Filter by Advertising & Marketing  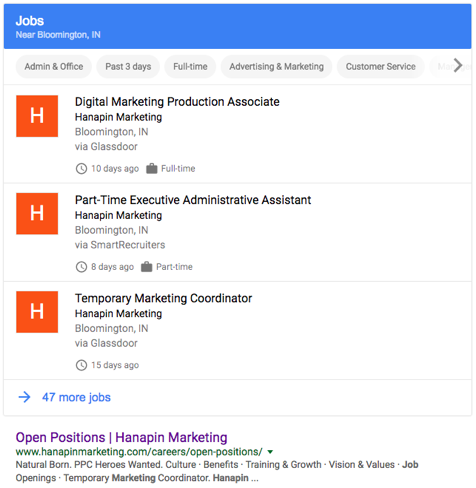pyautogui.click(x=276, y=67)
